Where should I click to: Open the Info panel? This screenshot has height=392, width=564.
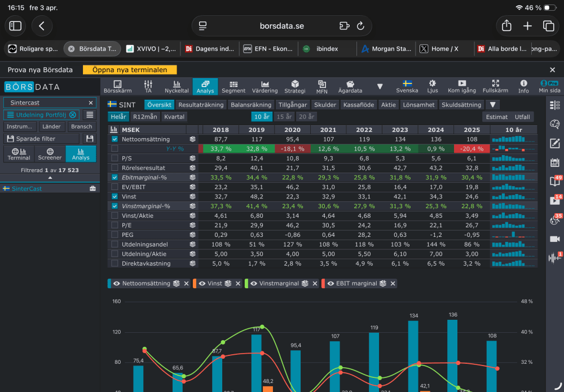[x=523, y=87]
